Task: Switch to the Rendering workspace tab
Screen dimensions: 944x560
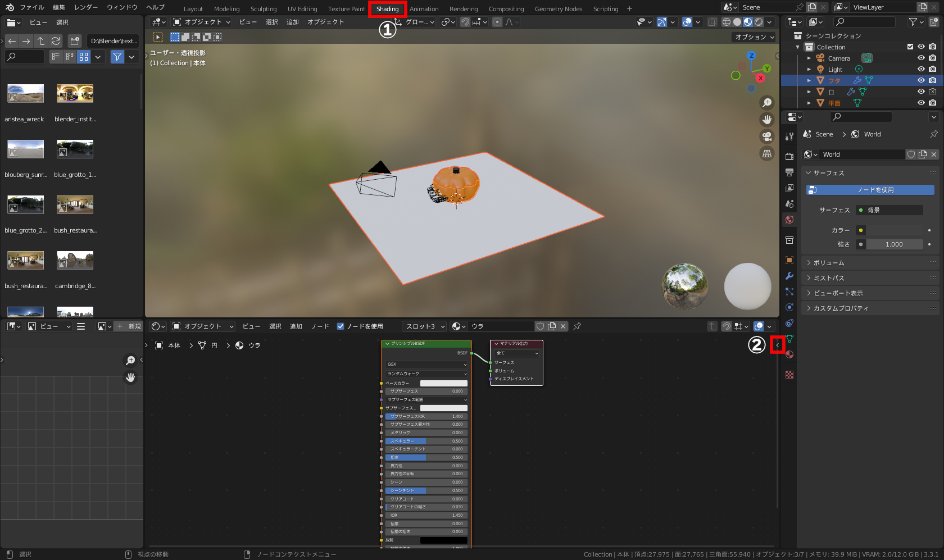Action: (x=464, y=8)
